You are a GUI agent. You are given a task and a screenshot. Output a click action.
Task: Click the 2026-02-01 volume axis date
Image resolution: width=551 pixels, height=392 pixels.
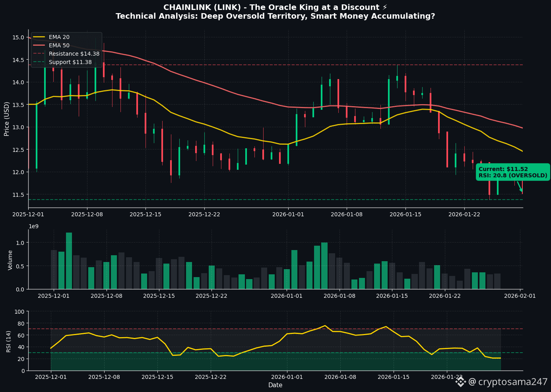pos(520,296)
